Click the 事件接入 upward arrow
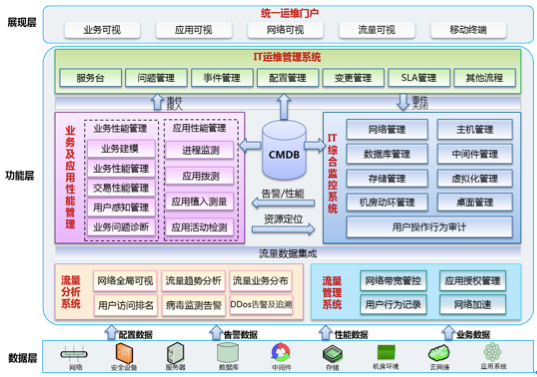The image size is (537, 377). 157,102
